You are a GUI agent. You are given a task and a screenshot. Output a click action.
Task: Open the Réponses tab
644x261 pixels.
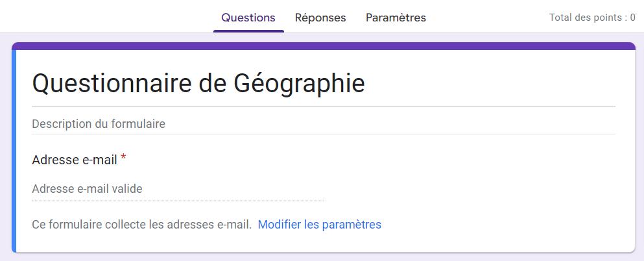[320, 18]
